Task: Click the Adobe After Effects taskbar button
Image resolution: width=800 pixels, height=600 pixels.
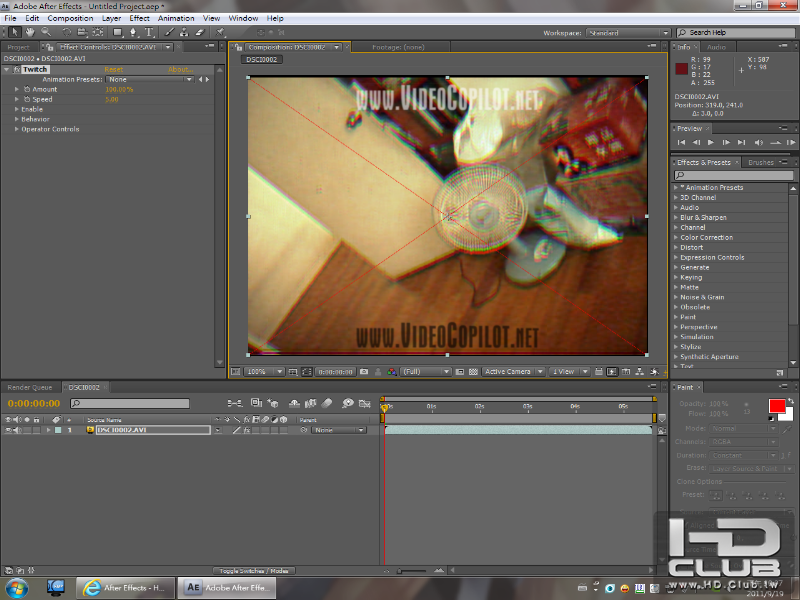Action: pos(227,588)
